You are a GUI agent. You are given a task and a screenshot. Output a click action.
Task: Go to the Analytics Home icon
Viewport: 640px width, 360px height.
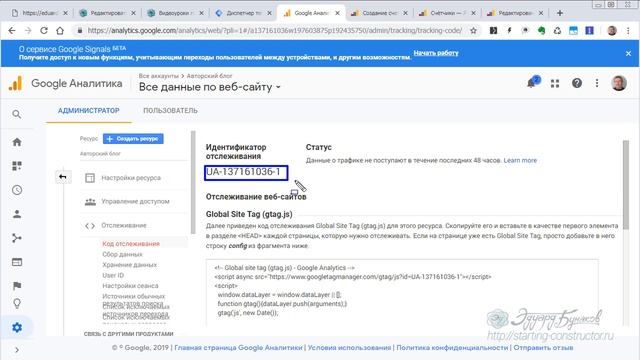tap(17, 142)
